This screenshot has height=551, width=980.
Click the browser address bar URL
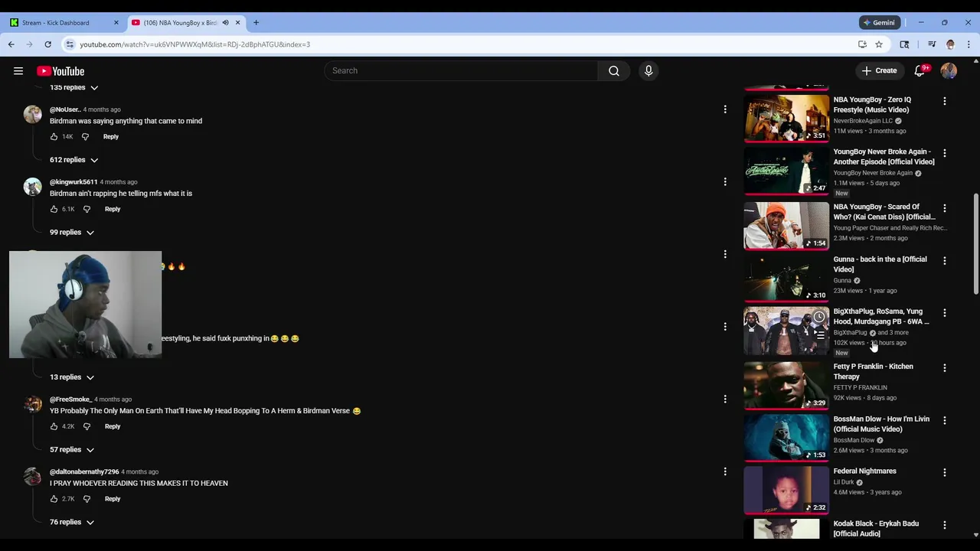pyautogui.click(x=195, y=44)
